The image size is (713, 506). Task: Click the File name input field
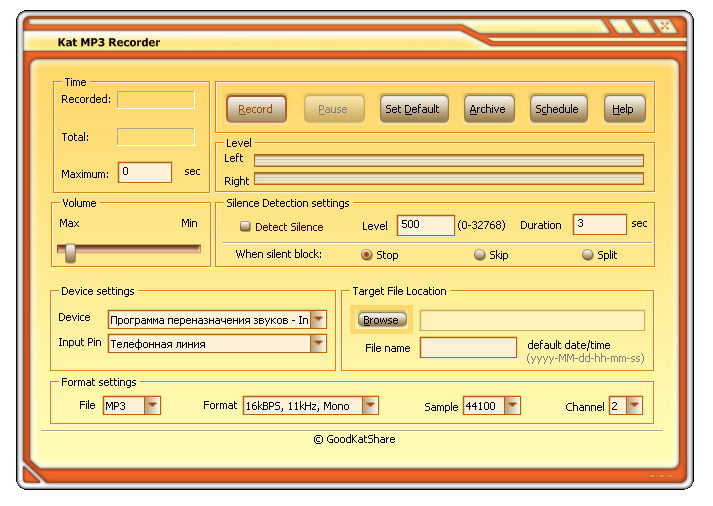point(468,348)
